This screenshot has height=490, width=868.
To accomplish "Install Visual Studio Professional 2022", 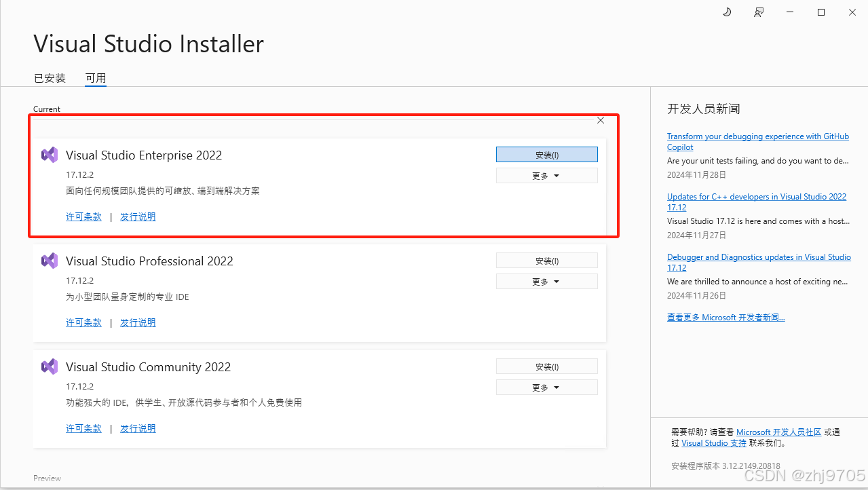I will tap(547, 261).
